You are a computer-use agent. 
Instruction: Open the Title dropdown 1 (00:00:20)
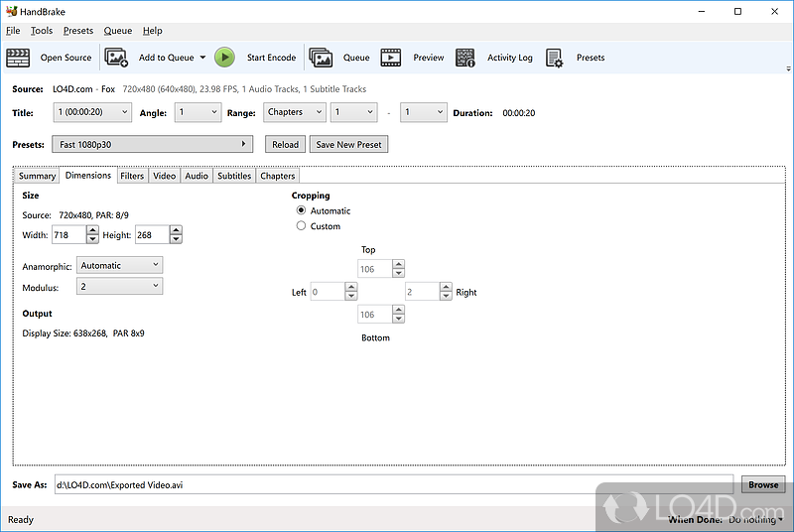[x=92, y=112]
